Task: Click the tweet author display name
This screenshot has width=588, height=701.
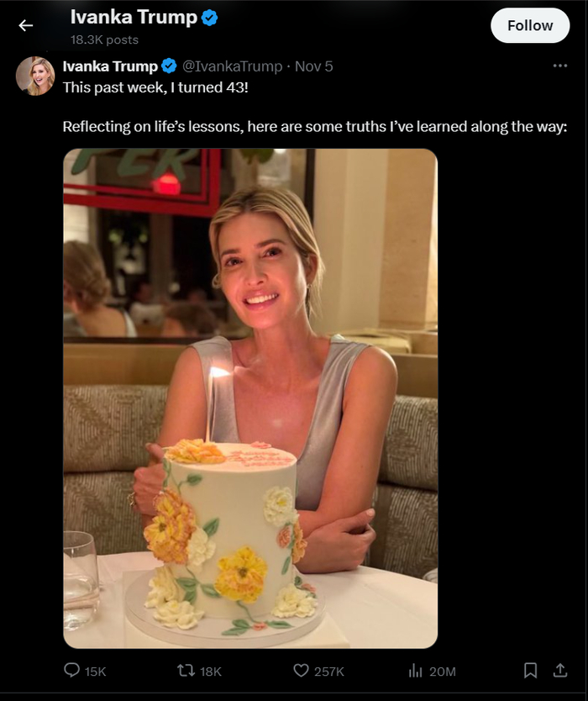Action: [x=110, y=66]
